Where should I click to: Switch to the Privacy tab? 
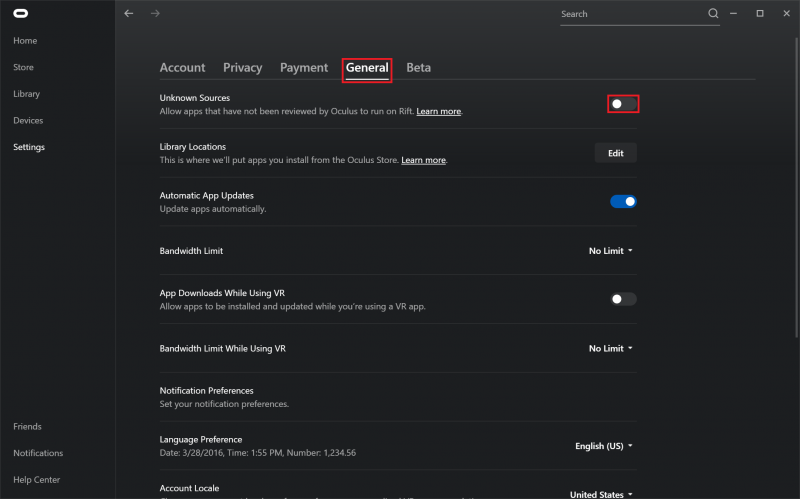pyautogui.click(x=242, y=68)
